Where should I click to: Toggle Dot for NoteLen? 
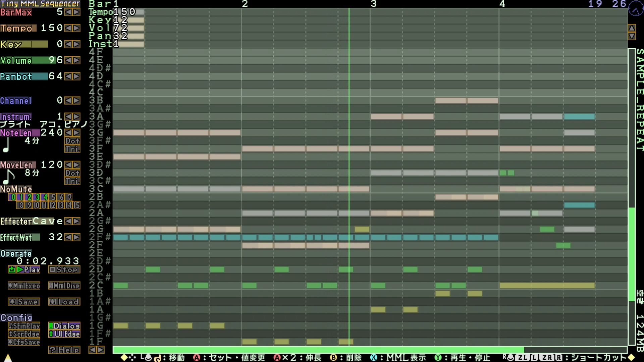(72, 141)
